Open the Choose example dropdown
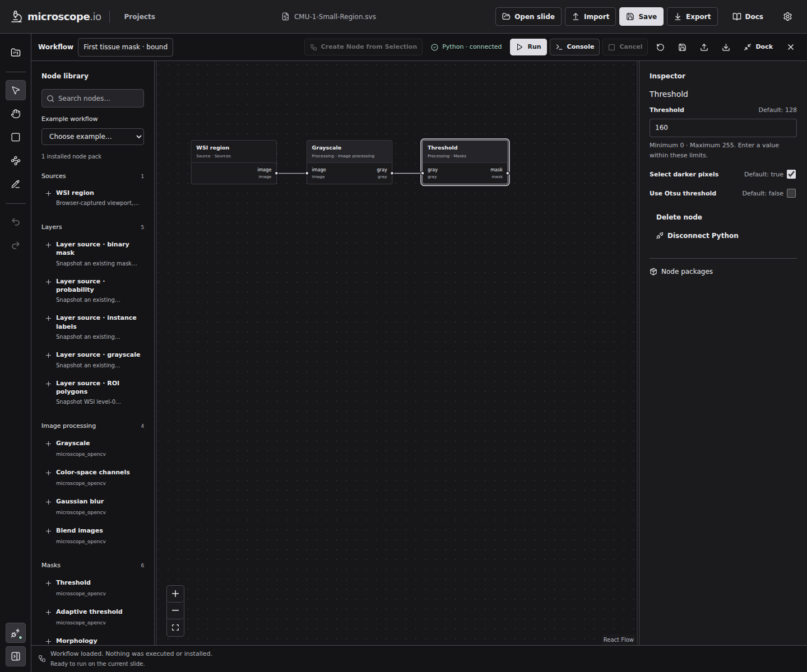Screen dimensions: 807x672 92,137
